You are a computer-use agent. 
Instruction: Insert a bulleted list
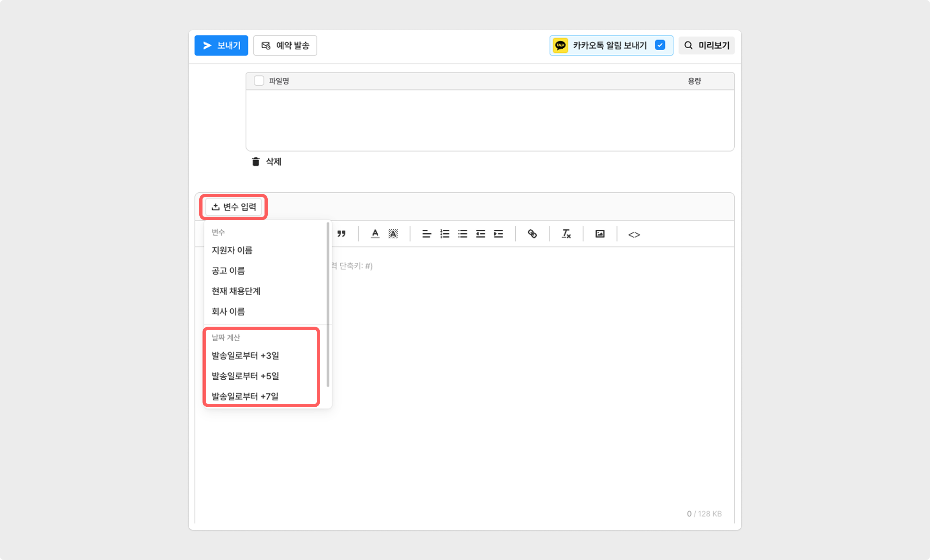[463, 234]
